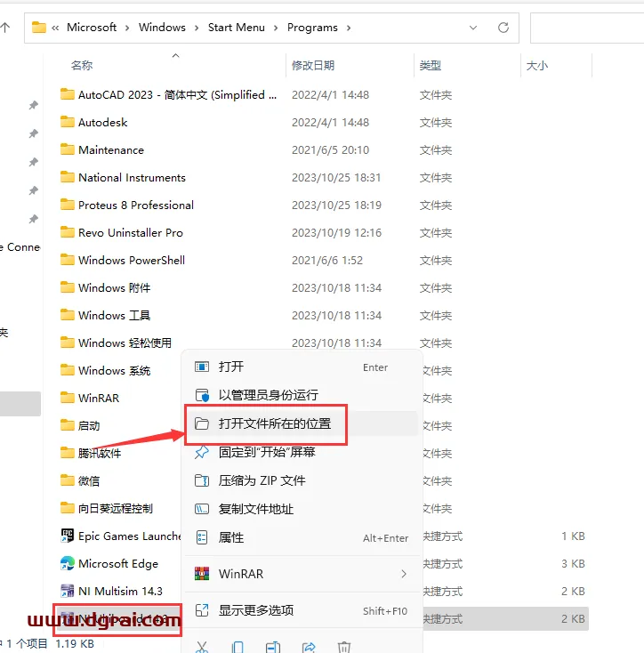The width and height of the screenshot is (644, 653).
Task: Click Start Menu breadcrumb in address bar
Action: [237, 28]
